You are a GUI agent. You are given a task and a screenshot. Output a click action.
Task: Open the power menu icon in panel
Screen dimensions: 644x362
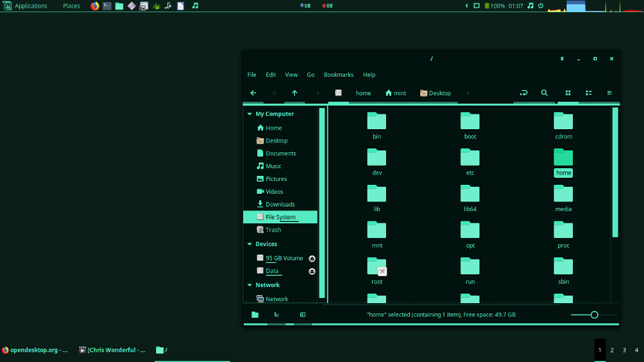[540, 6]
